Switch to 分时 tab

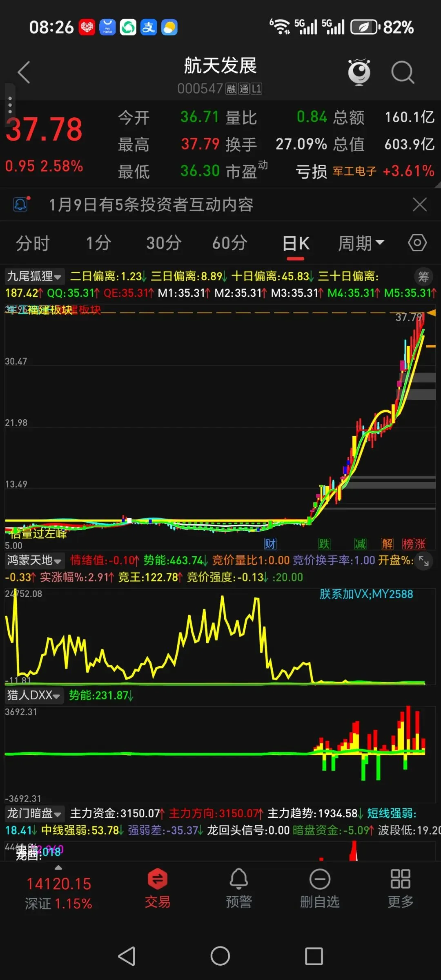(33, 243)
